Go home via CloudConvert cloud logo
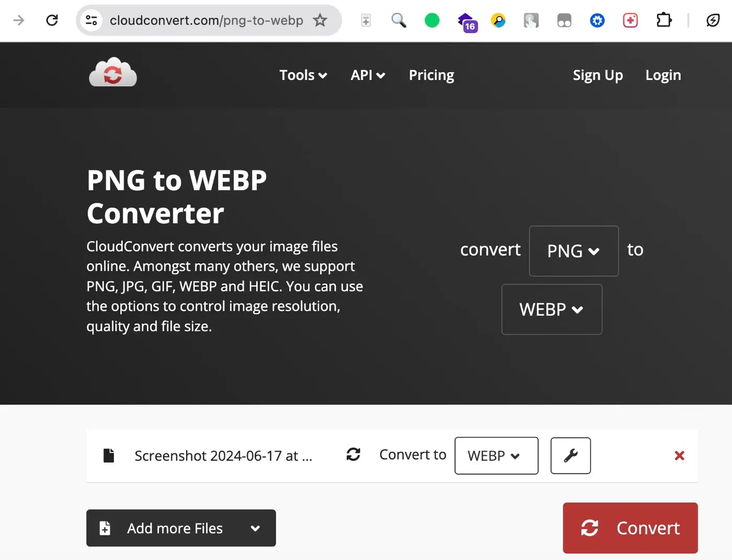The height and width of the screenshot is (560, 732). pos(113,72)
